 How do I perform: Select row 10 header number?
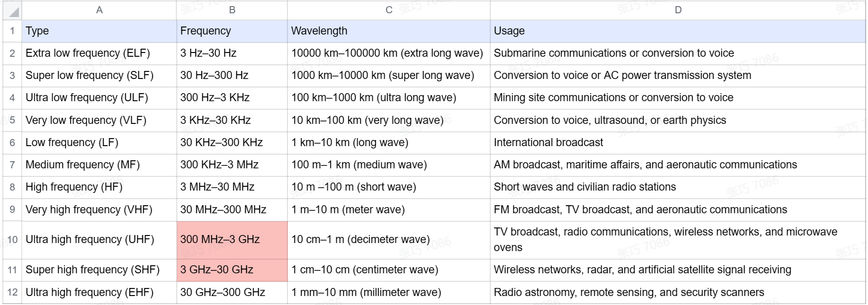tap(12, 240)
